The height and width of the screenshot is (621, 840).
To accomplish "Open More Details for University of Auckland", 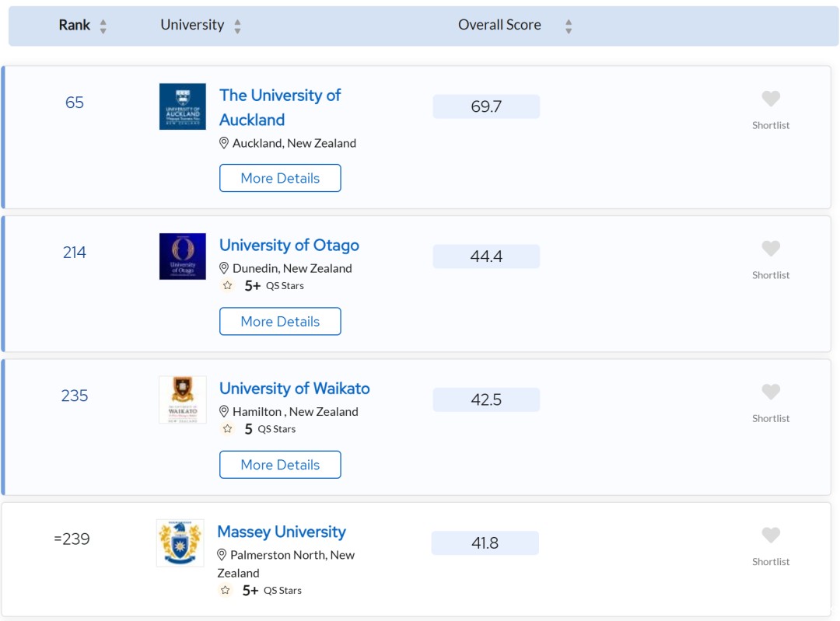I will click(x=280, y=178).
